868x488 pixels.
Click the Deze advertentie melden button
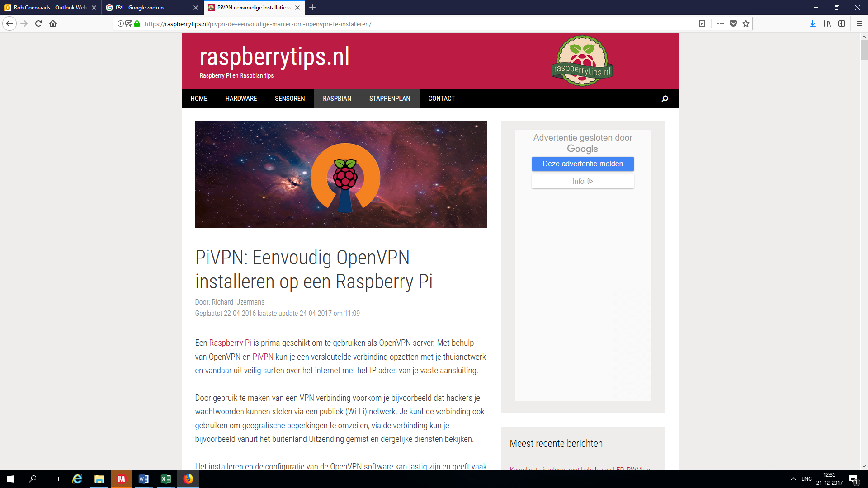[583, 164]
